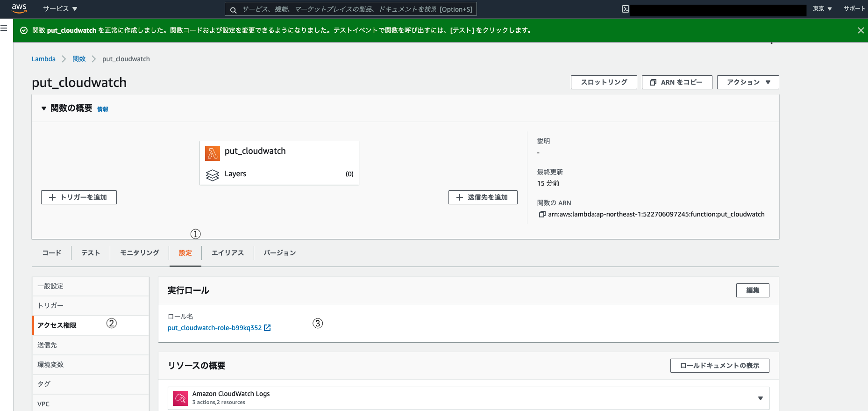Open role link external icon
The height and width of the screenshot is (411, 868).
click(x=267, y=328)
